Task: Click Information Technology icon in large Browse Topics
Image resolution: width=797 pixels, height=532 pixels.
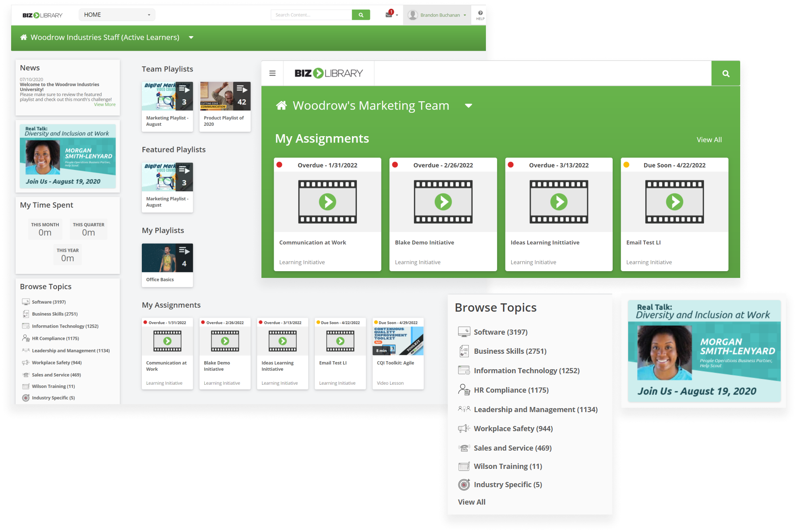Action: [464, 370]
